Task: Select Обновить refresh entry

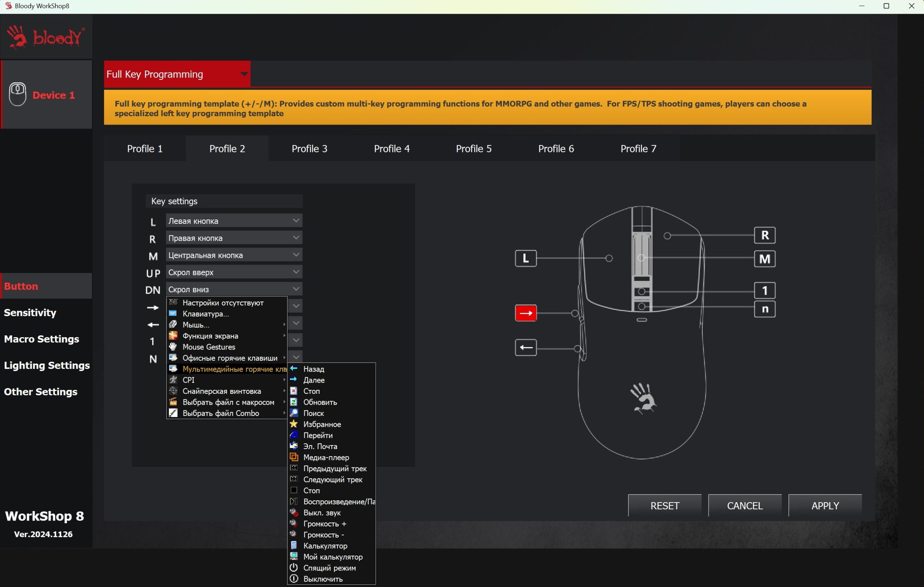Action: (x=331, y=402)
